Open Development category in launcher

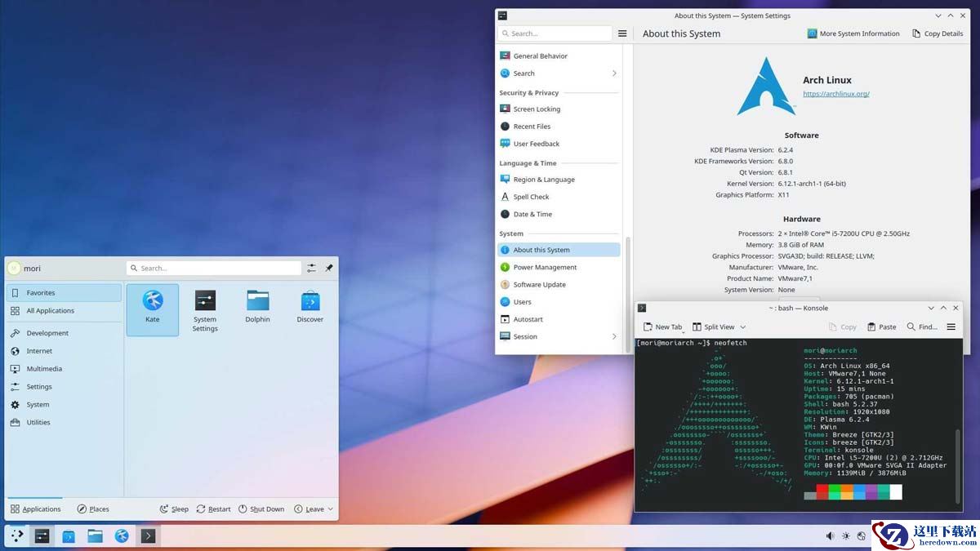click(65, 333)
